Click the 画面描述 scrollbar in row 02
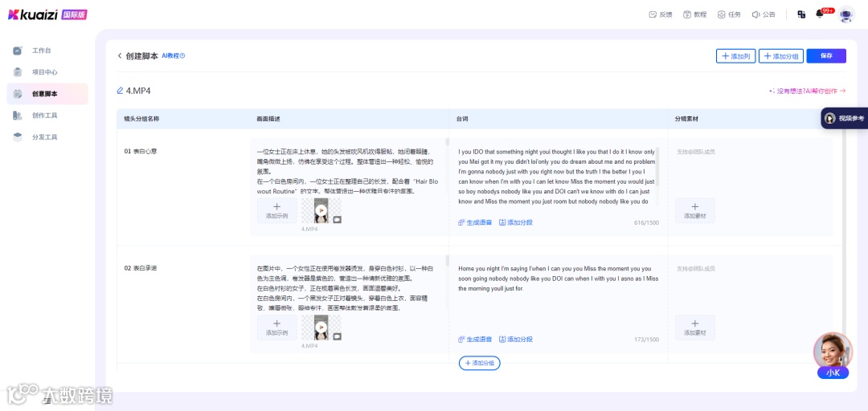868x411 pixels. pyautogui.click(x=448, y=261)
